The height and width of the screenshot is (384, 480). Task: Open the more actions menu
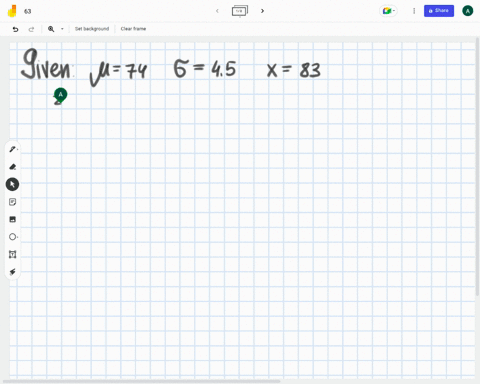414,11
